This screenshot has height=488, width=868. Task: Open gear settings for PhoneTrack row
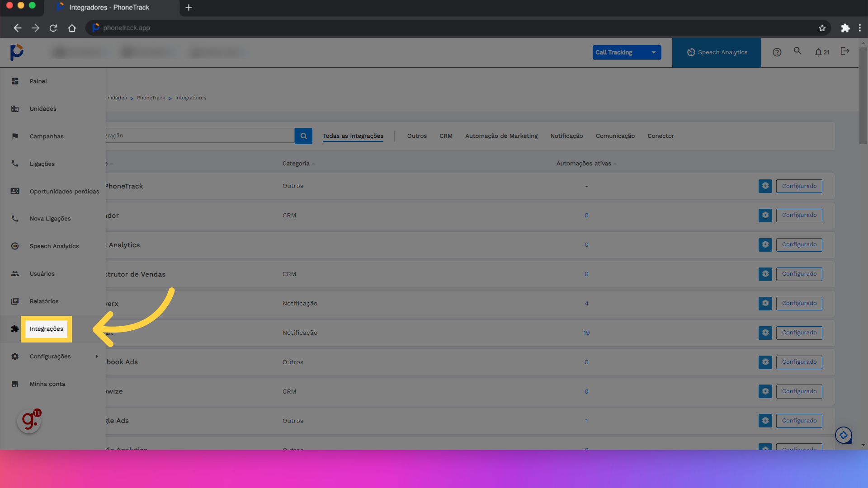click(765, 186)
